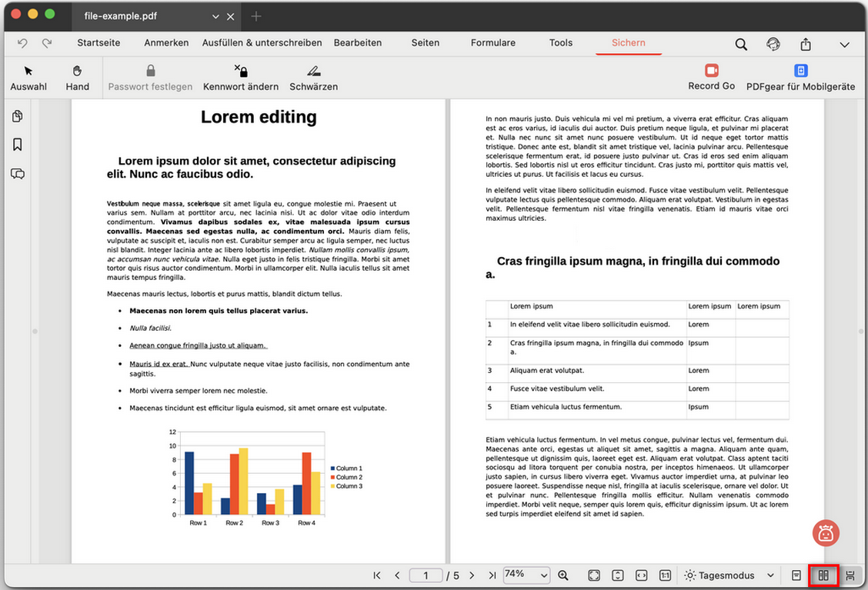Open the page thumbnails sidebar panel
868x590 pixels.
click(18, 116)
